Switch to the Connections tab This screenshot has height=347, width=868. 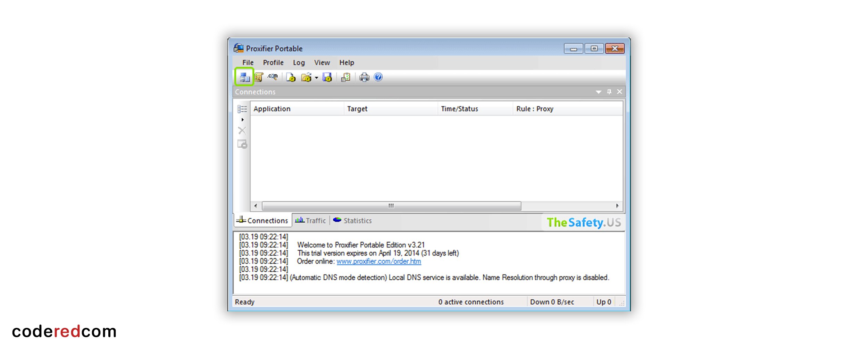(x=262, y=221)
